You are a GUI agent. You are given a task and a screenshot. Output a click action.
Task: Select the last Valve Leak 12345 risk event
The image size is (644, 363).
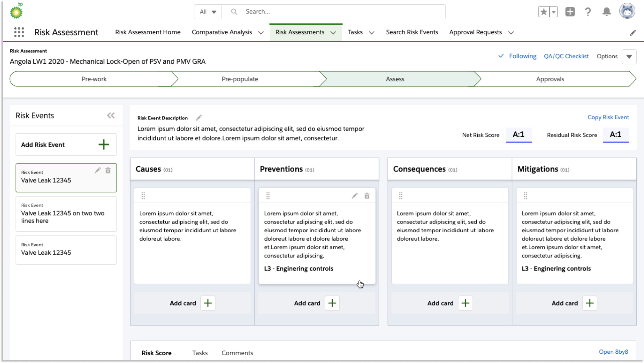click(x=66, y=250)
